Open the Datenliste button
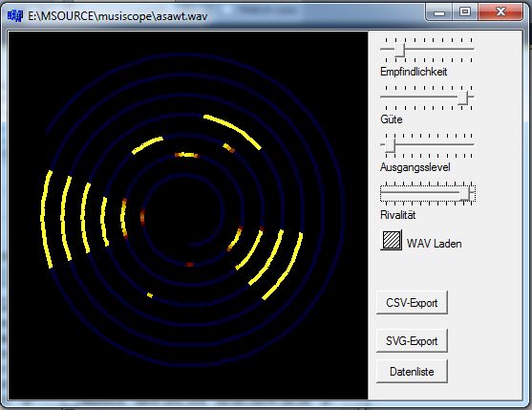Screen dimensions: 532x410 point(412,372)
